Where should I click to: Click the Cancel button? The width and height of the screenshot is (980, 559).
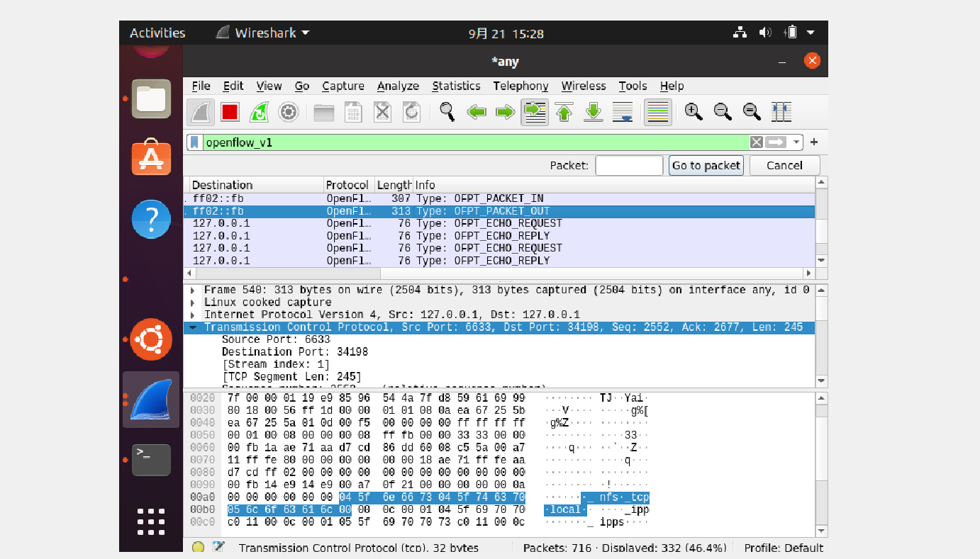(784, 166)
